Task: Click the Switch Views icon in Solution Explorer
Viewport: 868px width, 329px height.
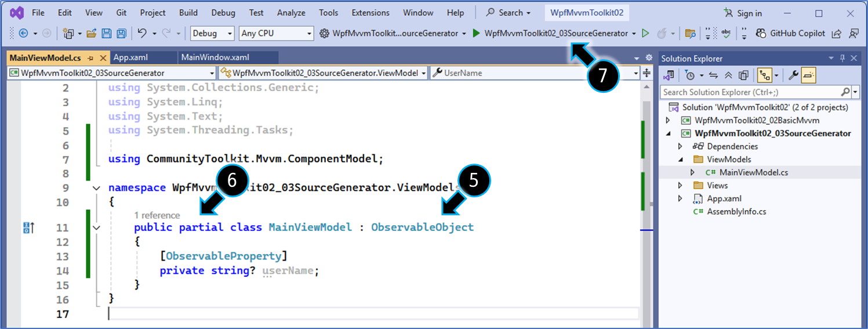Action: coord(669,75)
